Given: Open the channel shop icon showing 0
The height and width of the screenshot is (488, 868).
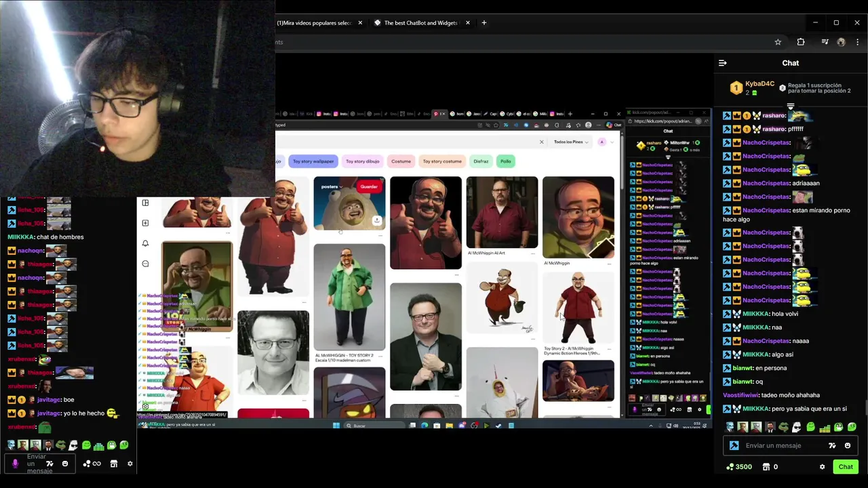Looking at the screenshot, I should (x=770, y=466).
